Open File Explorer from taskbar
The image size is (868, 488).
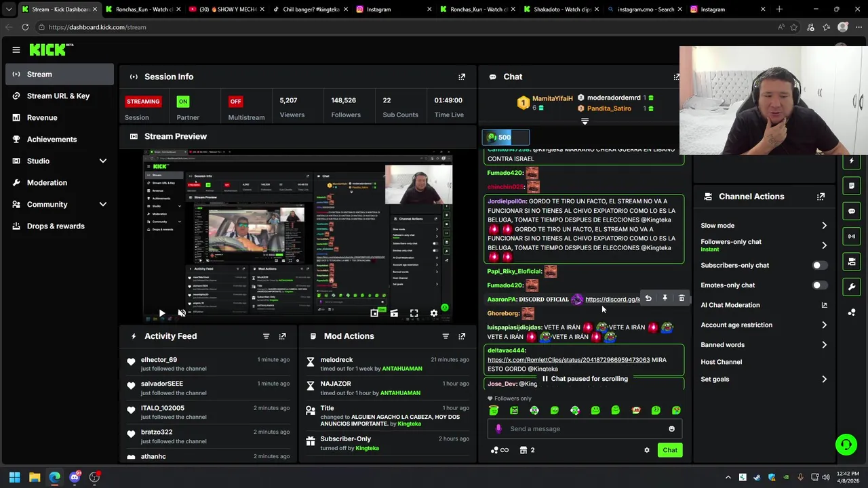point(35,477)
